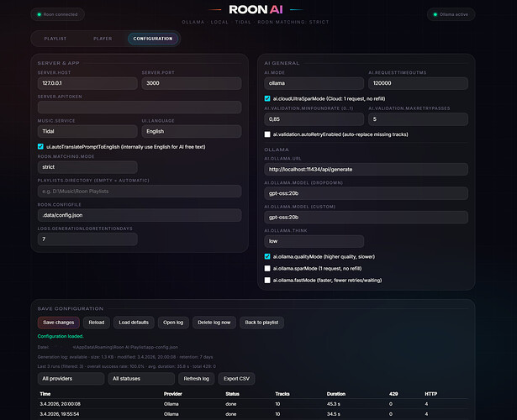Switch to the Playlist tab

pyautogui.click(x=55, y=39)
